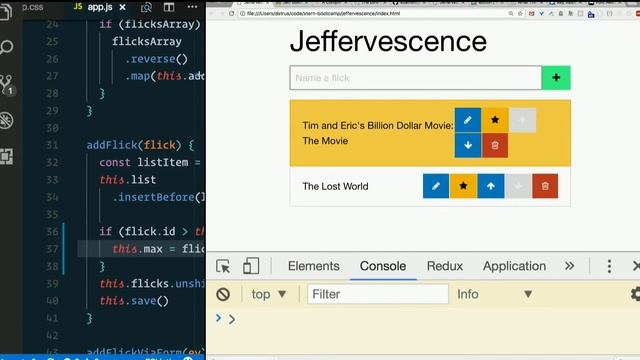Open the Search icon in VS Code sidebar
Viewport: 640px width, 360px height.
click(7, 47)
